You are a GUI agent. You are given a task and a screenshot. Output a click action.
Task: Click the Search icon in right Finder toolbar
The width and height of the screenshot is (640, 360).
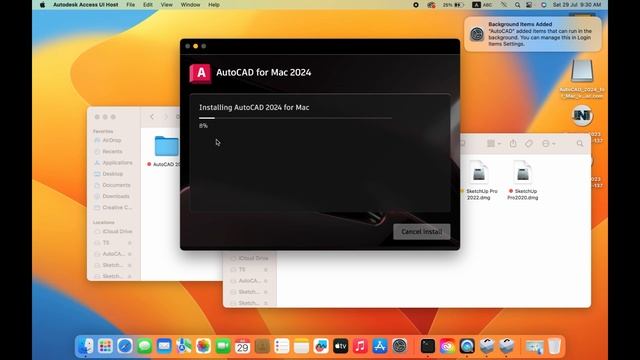point(580,144)
